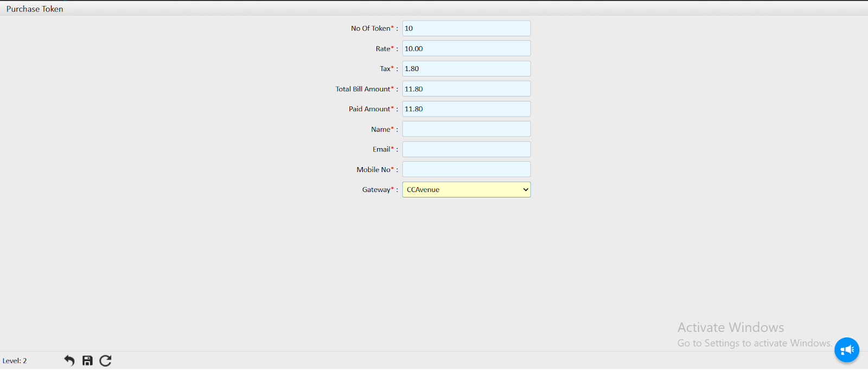Click the Mobile No label text
The image size is (868, 370).
[x=373, y=170]
